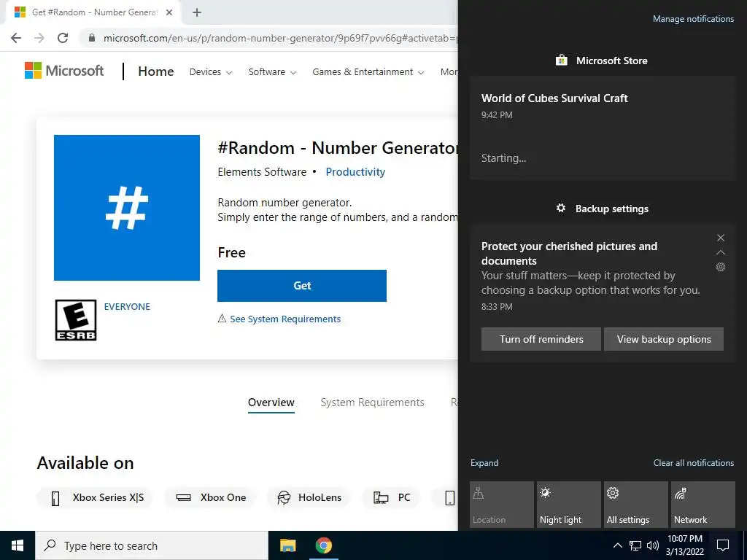Click Clear all notifications
Viewport: 747px width, 560px height.
click(694, 463)
